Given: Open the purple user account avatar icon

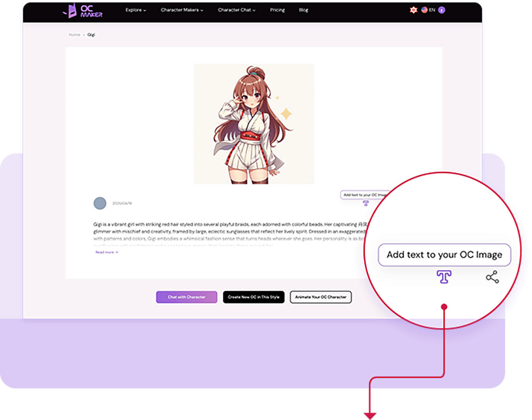Looking at the screenshot, I should [x=441, y=10].
